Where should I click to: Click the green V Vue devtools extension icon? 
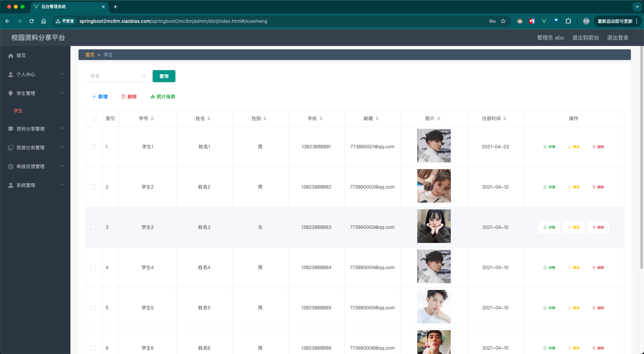(x=544, y=21)
